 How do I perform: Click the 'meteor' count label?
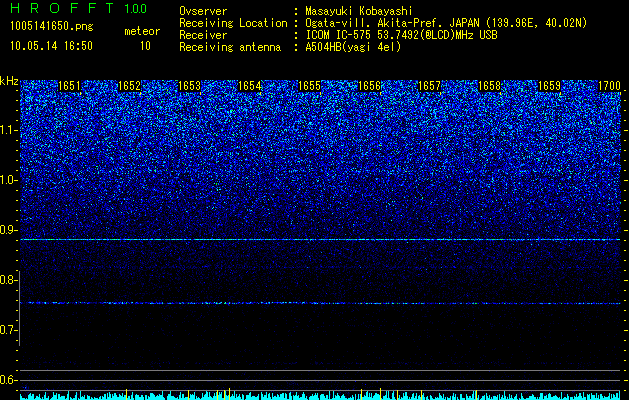(142, 31)
